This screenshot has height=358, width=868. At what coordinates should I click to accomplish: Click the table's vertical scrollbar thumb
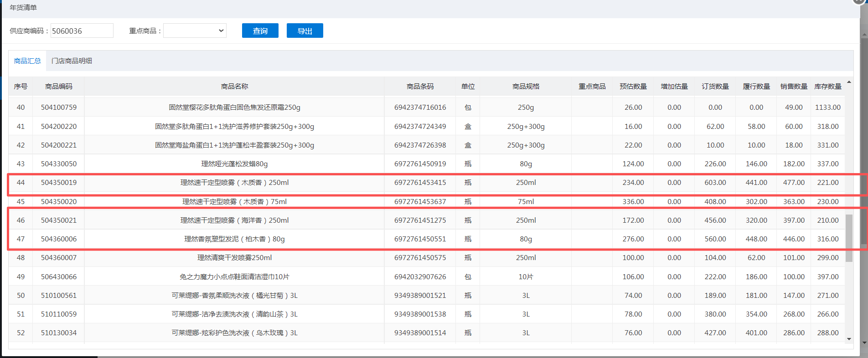coord(849,238)
